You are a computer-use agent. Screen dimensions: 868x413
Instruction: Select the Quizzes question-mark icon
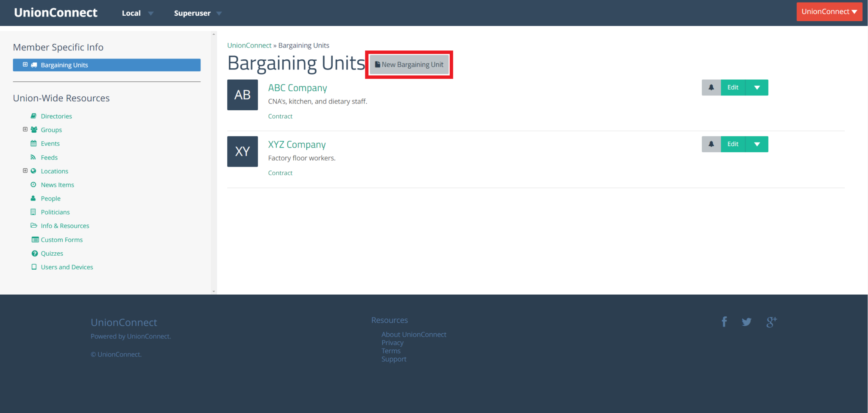pos(34,253)
